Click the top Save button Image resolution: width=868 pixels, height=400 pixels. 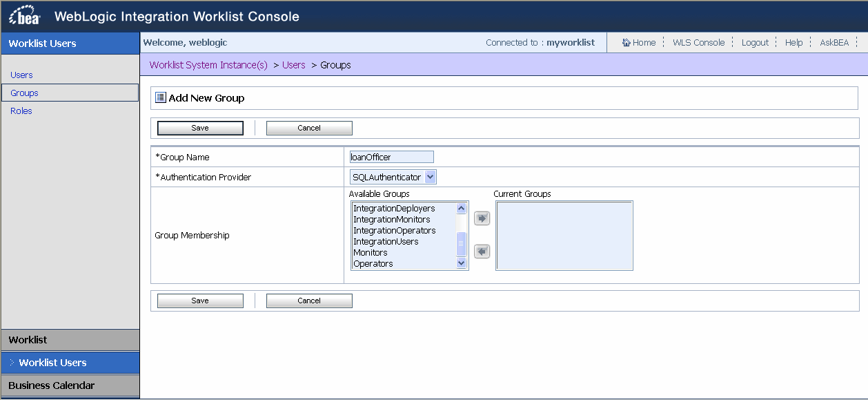pyautogui.click(x=200, y=128)
